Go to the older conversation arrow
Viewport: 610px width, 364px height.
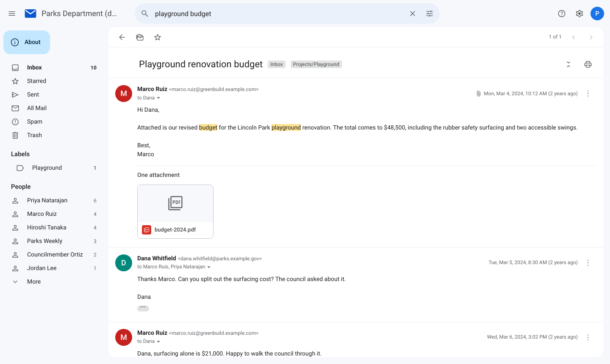point(591,37)
